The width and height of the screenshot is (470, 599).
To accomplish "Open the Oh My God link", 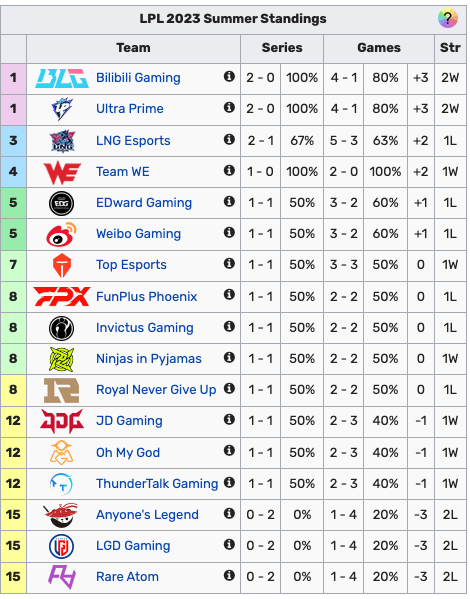I will pos(128,453).
